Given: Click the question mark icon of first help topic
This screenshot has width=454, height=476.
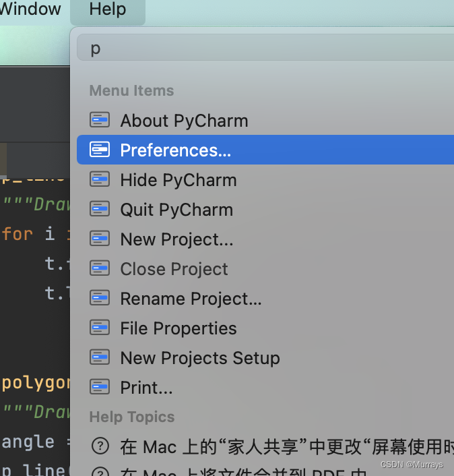Looking at the screenshot, I should [100, 446].
